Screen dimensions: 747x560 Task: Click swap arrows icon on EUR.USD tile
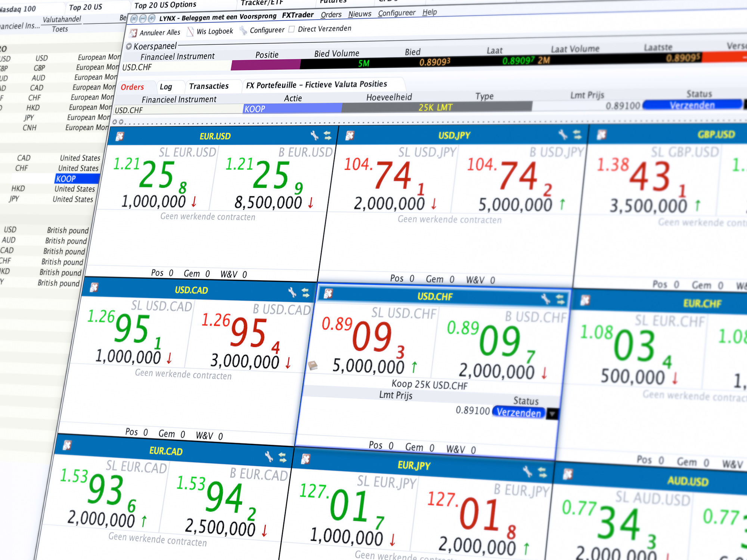[x=328, y=136]
